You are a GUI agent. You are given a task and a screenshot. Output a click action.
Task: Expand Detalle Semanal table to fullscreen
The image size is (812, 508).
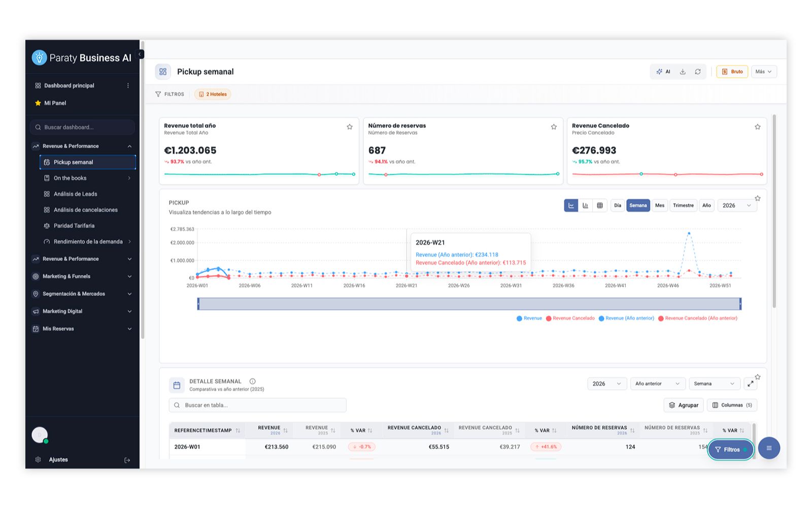click(750, 384)
